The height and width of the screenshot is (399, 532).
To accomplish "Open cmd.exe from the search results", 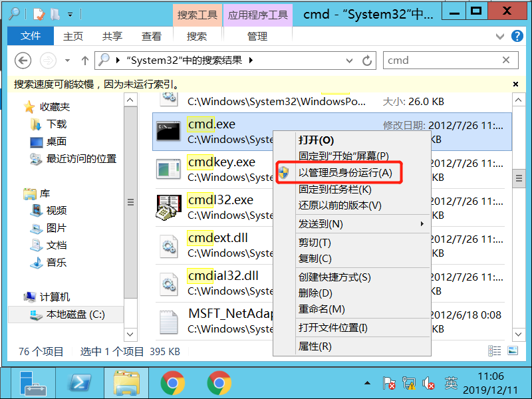I will point(211,124).
